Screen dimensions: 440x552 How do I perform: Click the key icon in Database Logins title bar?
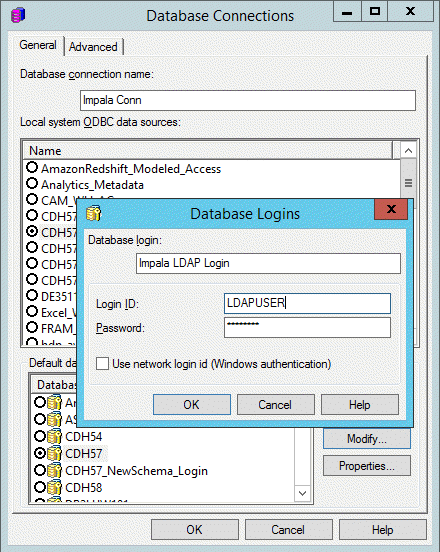pos(94,213)
